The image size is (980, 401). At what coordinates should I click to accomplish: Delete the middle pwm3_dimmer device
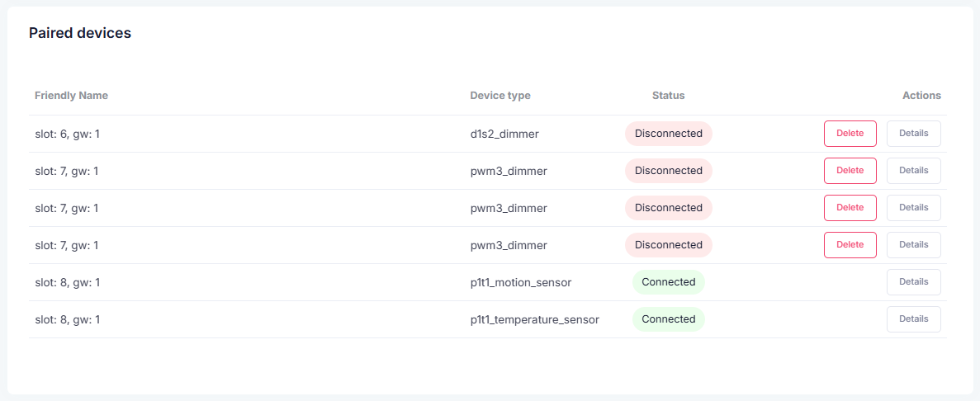click(x=850, y=208)
